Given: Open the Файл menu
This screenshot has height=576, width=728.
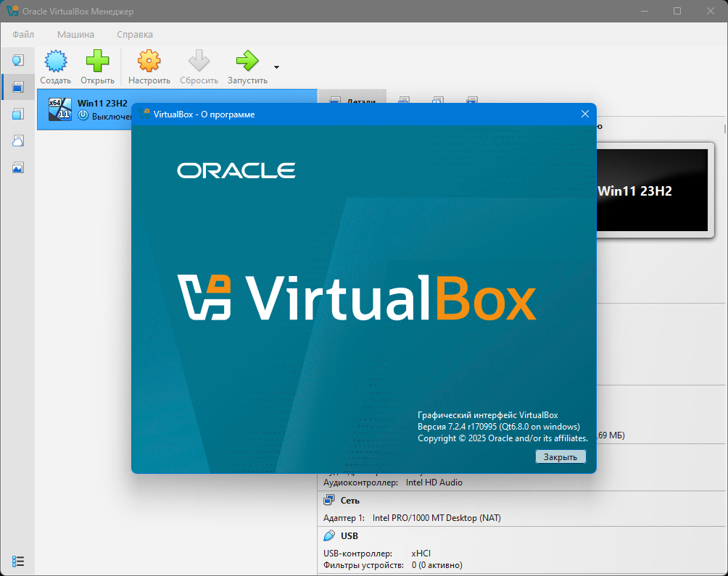Looking at the screenshot, I should (x=23, y=34).
